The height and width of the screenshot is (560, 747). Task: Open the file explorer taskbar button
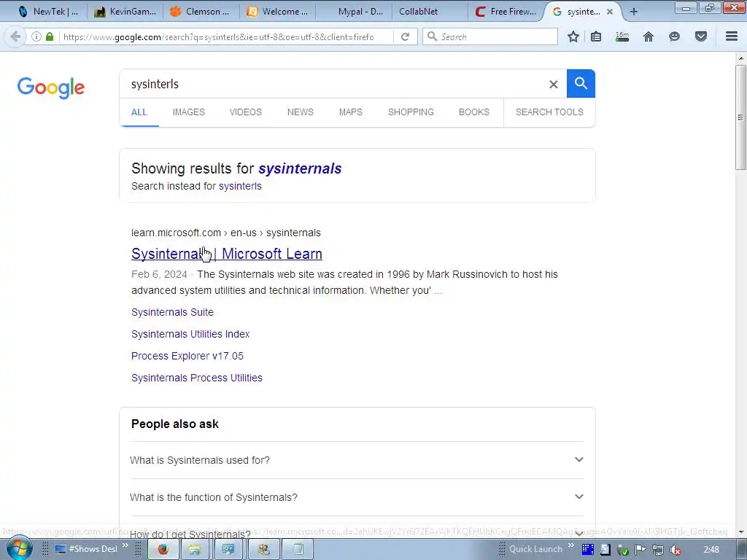194,549
